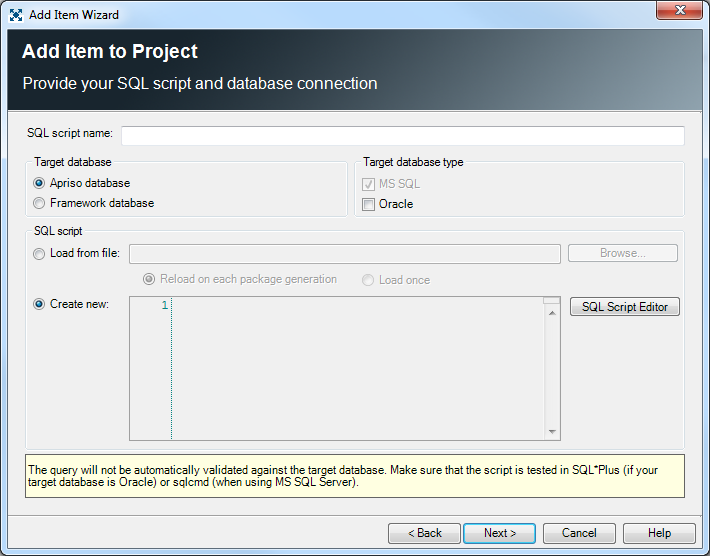Viewport: 710px width, 556px height.
Task: Go back with the < Back button
Action: click(424, 533)
